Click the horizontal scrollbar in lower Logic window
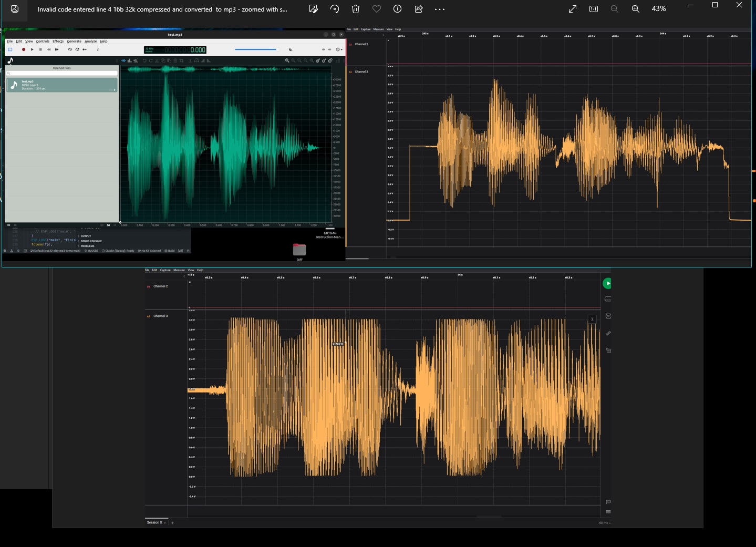Screen dimensions: 756x547 pos(489,517)
